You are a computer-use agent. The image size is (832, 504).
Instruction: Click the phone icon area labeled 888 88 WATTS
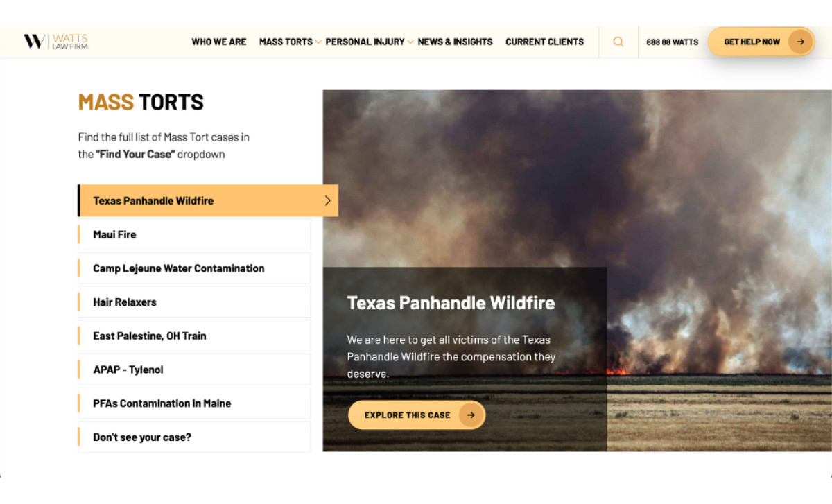[x=672, y=42]
